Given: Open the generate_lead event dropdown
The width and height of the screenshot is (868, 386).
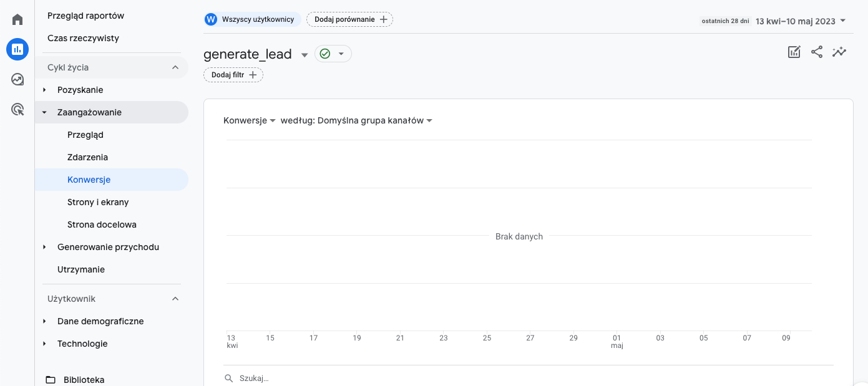Looking at the screenshot, I should click(305, 55).
